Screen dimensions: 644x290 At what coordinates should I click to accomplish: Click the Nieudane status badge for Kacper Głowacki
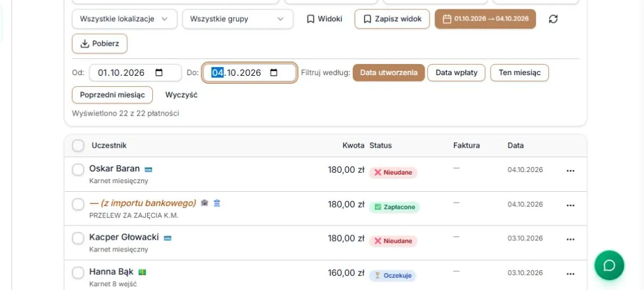[x=393, y=241]
